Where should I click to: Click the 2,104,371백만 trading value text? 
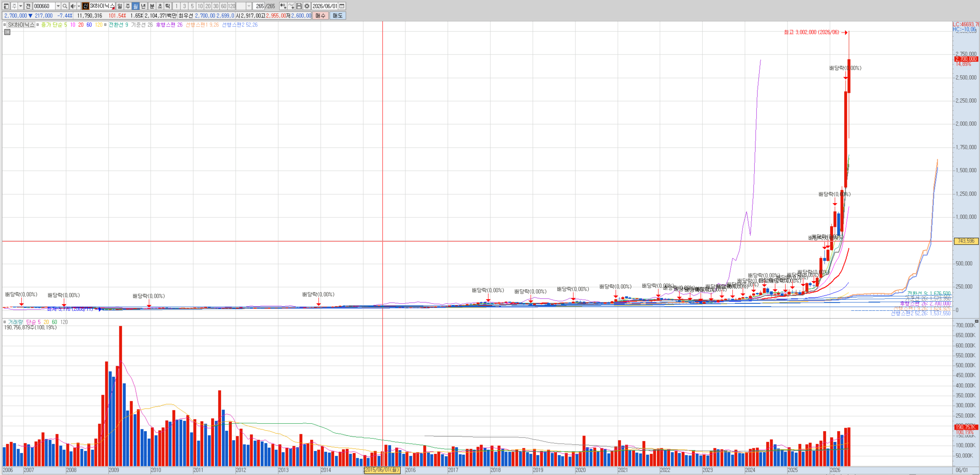161,16
